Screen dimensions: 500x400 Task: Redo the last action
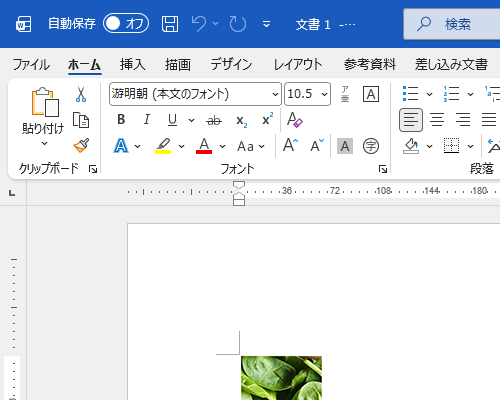238,24
